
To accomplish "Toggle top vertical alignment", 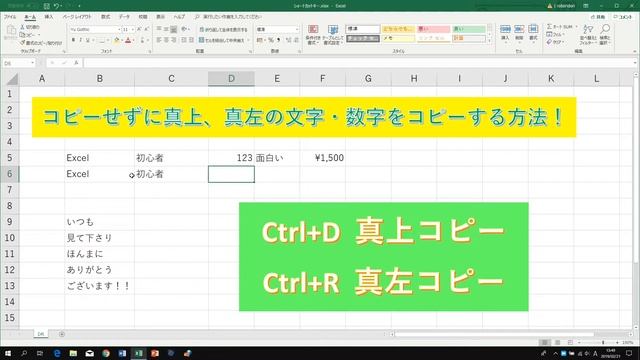I will click(159, 29).
